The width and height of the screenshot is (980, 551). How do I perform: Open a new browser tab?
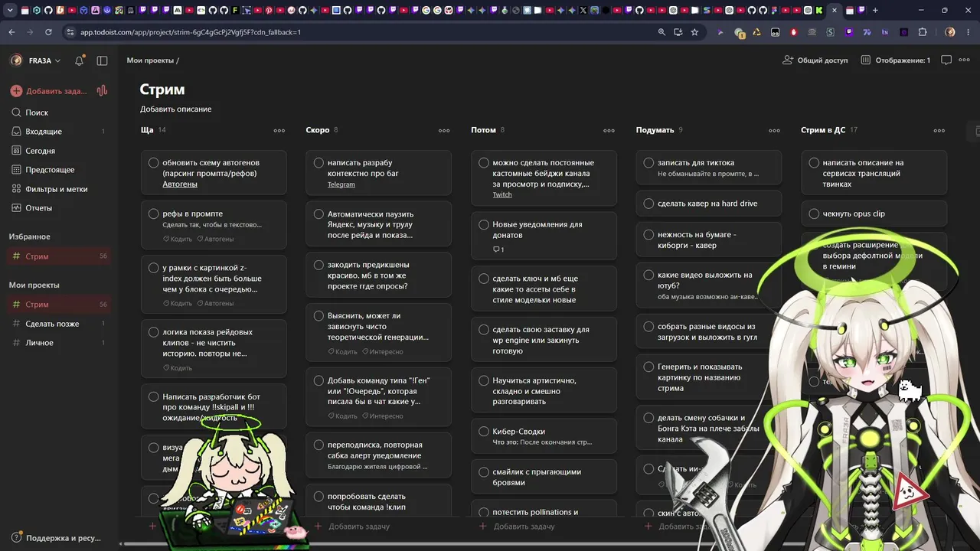pos(875,11)
